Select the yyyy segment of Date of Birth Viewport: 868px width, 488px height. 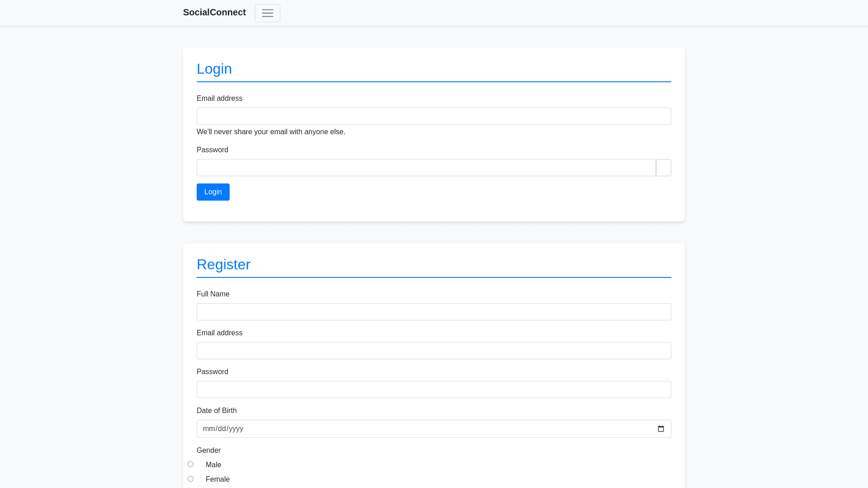pyautogui.click(x=236, y=429)
